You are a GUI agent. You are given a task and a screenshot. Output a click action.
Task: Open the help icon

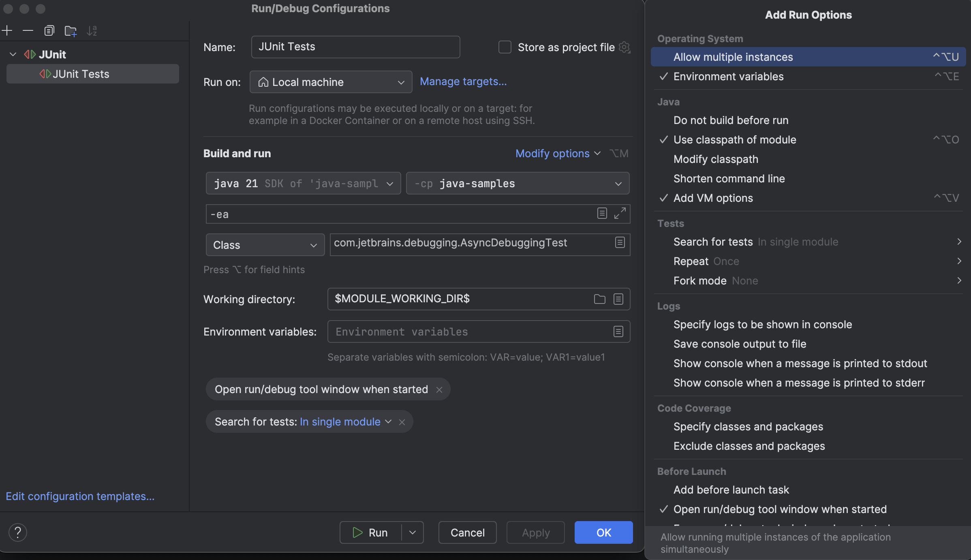click(x=18, y=532)
